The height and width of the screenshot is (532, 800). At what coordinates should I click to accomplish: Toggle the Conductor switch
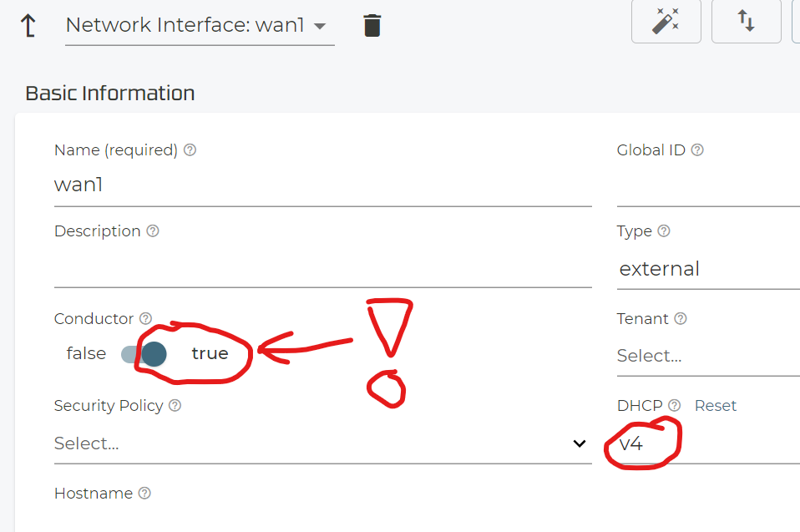click(144, 354)
